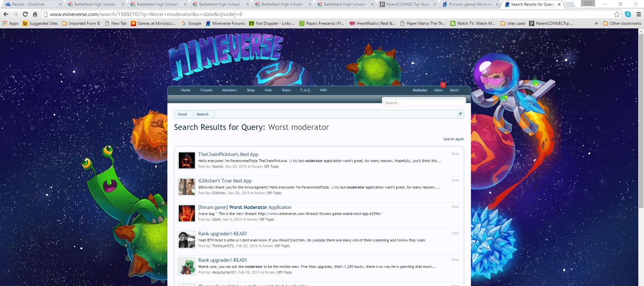This screenshot has height=286, width=644.
Task: Open the Suggested Sites bookmark
Action: coord(40,23)
